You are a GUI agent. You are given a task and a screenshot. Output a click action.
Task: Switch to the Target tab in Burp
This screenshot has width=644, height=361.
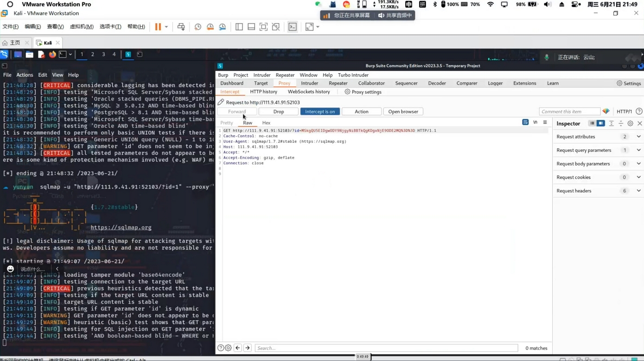coord(261,83)
